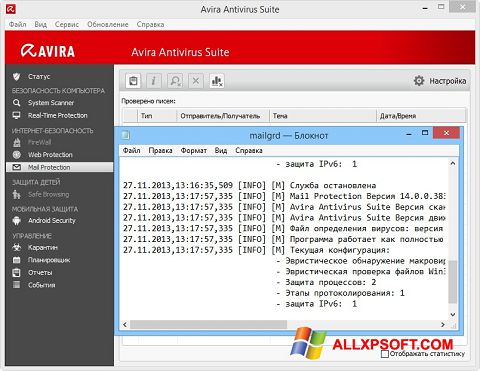Screen dimensions: 480x371
Task: Click the Notepad vertical scrollbar down arrow
Action: pos(452,314)
